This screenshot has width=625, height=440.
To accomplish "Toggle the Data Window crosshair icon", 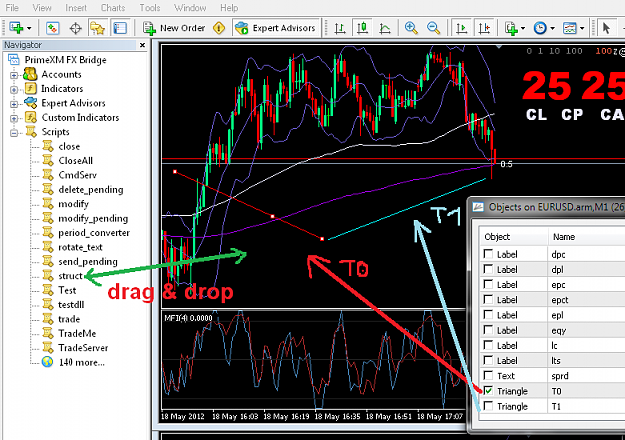I will [x=75, y=28].
